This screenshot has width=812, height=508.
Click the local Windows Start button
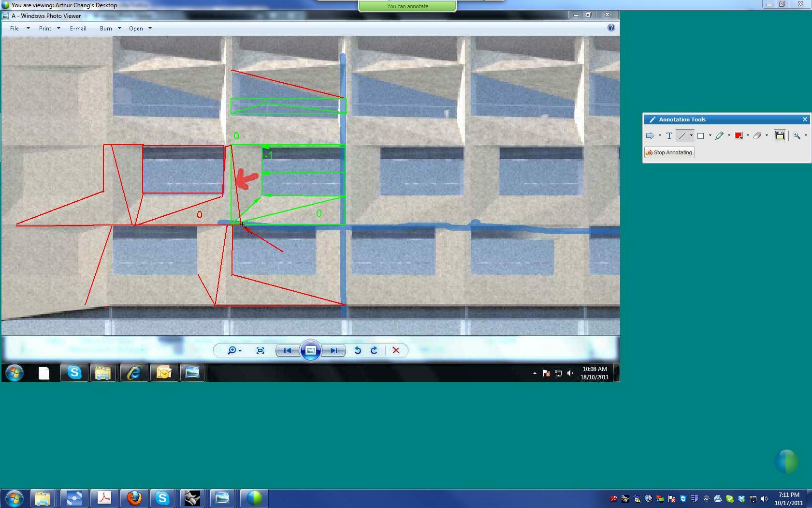[x=14, y=498]
